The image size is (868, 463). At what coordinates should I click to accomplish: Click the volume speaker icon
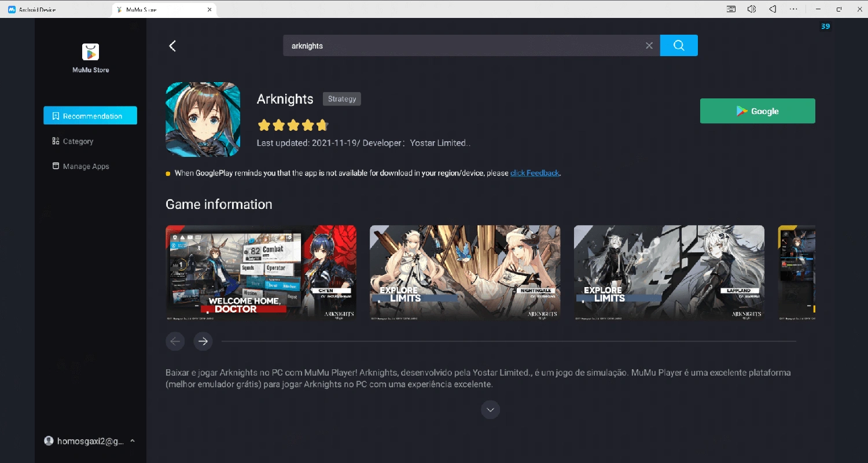pyautogui.click(x=752, y=9)
